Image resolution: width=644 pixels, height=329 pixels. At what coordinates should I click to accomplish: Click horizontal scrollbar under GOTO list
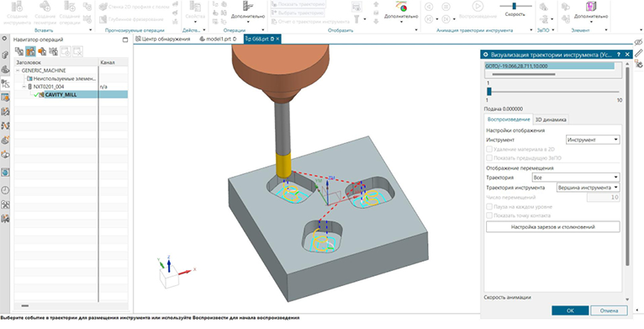[x=524, y=74]
